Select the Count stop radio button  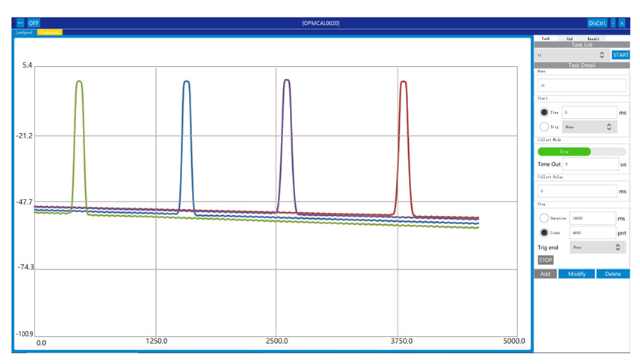[x=544, y=232]
